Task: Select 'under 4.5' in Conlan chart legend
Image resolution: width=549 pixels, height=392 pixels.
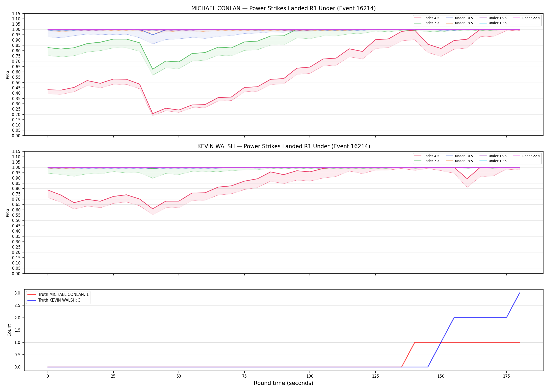Action: (x=427, y=18)
